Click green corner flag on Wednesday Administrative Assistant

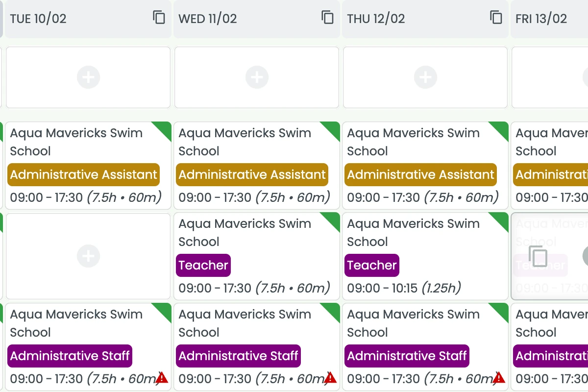click(332, 129)
